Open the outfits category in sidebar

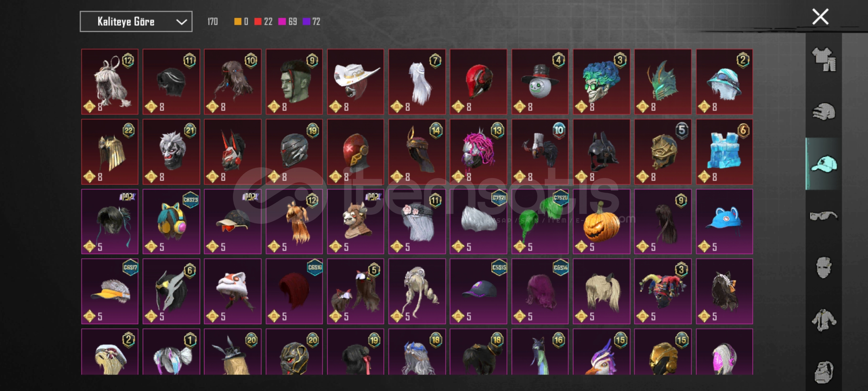pos(824,59)
